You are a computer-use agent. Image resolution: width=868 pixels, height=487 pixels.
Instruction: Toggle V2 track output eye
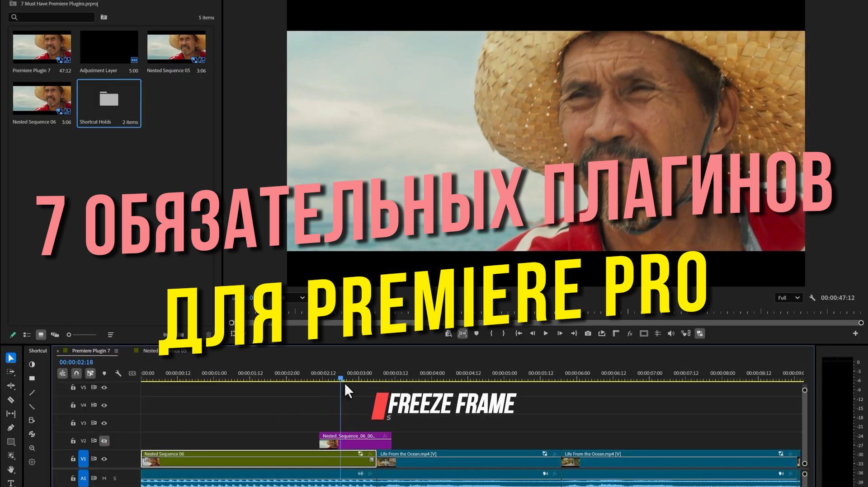pos(104,441)
